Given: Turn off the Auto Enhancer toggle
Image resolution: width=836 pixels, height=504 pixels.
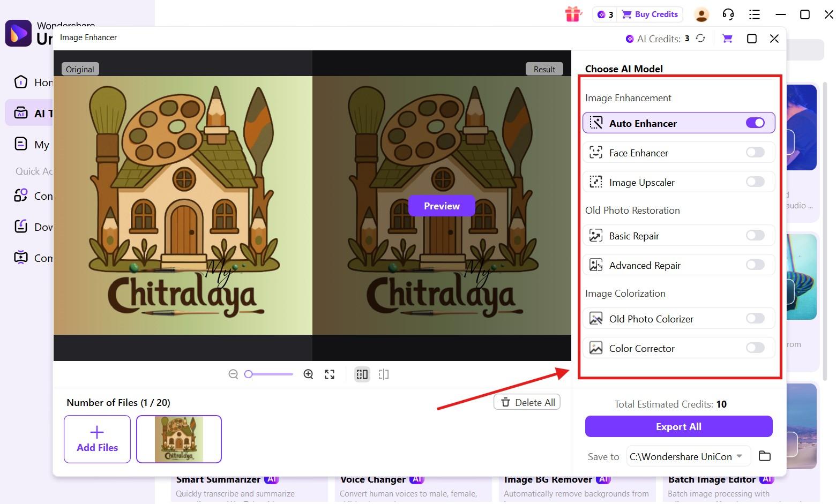Looking at the screenshot, I should (x=755, y=123).
